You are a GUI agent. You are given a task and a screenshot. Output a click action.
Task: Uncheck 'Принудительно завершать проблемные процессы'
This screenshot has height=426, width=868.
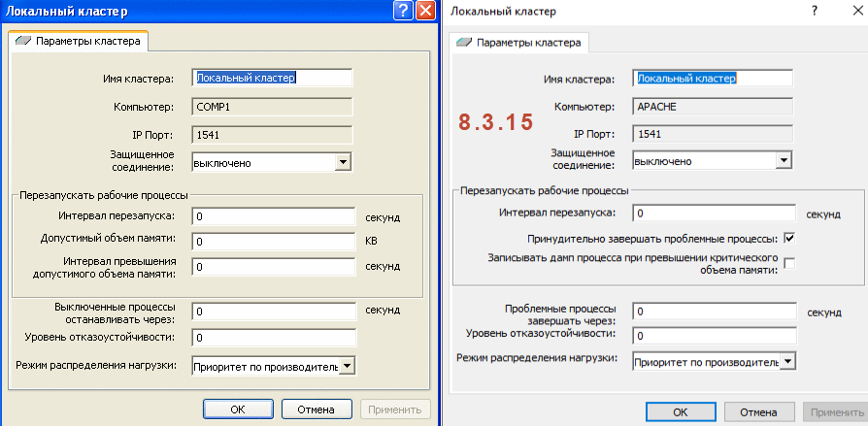789,238
